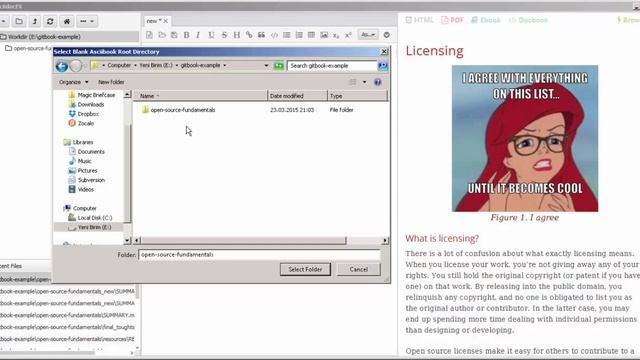Click 'Yeni Birim (E:)' in breadcrumb
640x360 pixels.
[x=156, y=65]
